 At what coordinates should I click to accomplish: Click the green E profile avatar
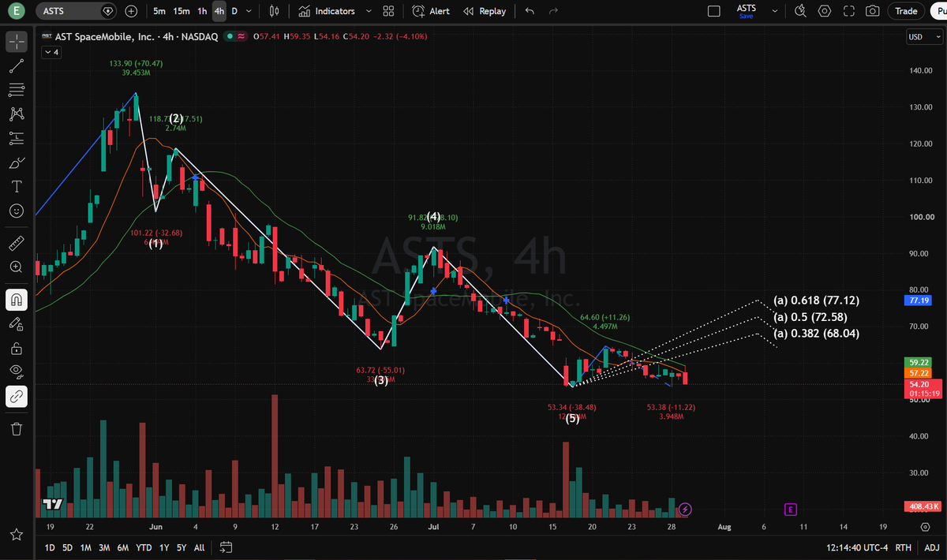click(x=17, y=11)
